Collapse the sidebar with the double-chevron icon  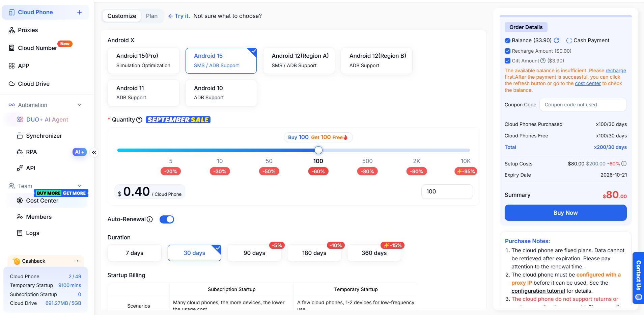[94, 153]
